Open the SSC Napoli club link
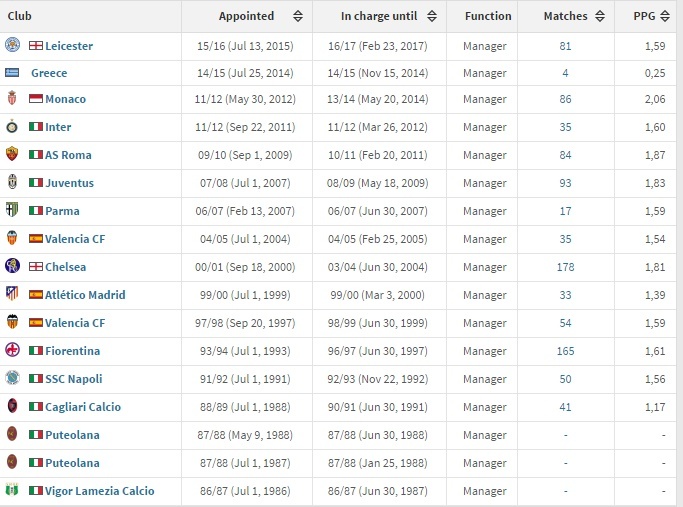This screenshot has height=507, width=683. (x=74, y=379)
